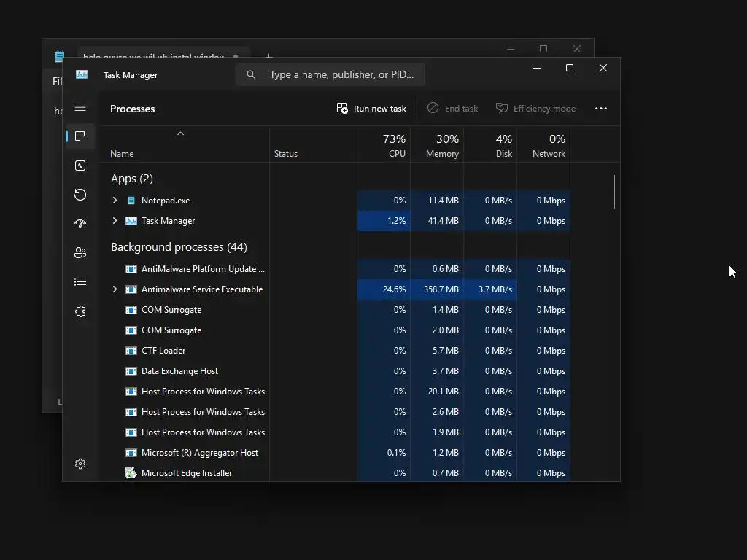
Task: Select the Processes page icon in sidebar
Action: (80, 136)
